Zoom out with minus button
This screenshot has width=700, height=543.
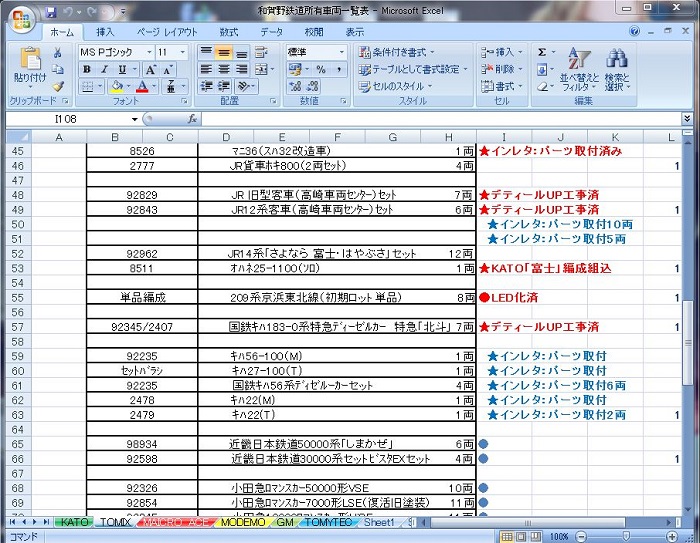(581, 536)
